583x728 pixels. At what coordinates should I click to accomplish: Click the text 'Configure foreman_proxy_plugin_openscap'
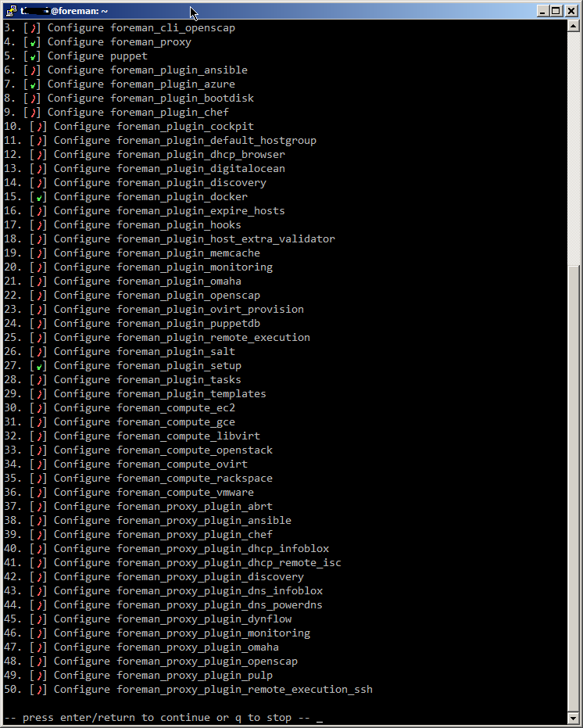point(176,662)
